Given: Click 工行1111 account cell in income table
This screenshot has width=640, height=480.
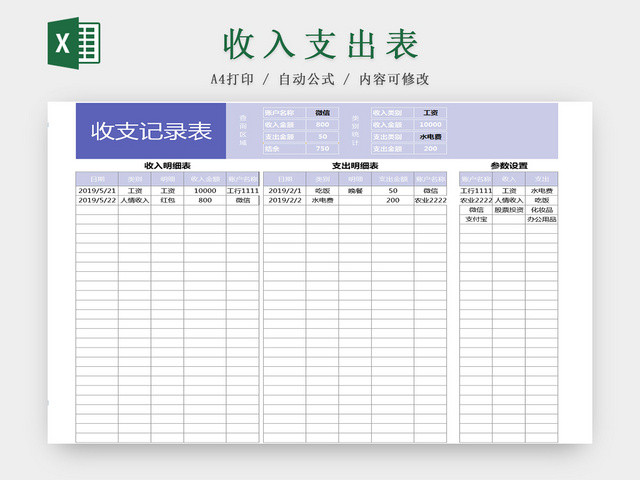Looking at the screenshot, I should 243,191.
